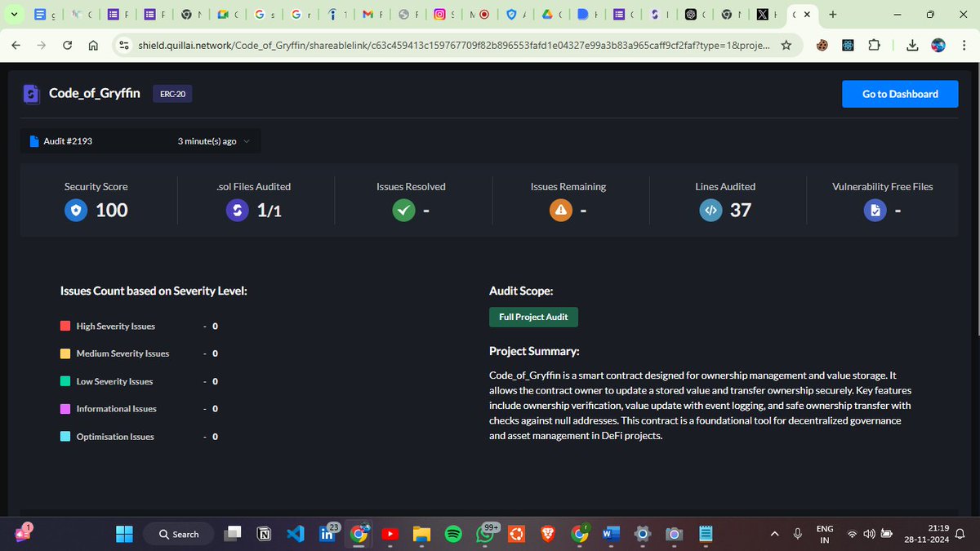Click the yellow Medium Severity color square
This screenshot has height=551, width=980.
tap(65, 353)
